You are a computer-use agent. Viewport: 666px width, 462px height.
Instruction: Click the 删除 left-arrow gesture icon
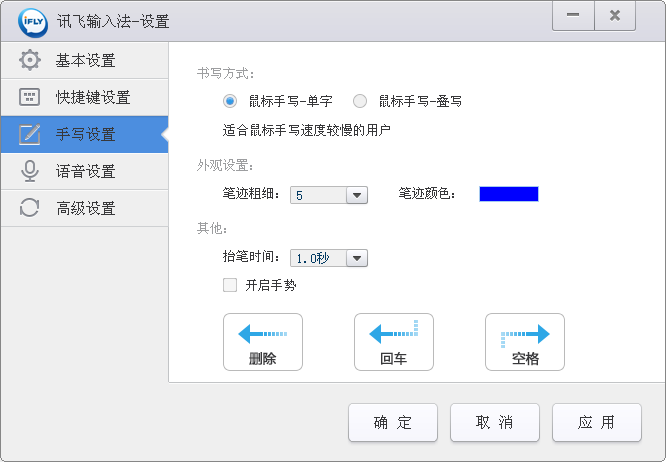[x=263, y=334]
